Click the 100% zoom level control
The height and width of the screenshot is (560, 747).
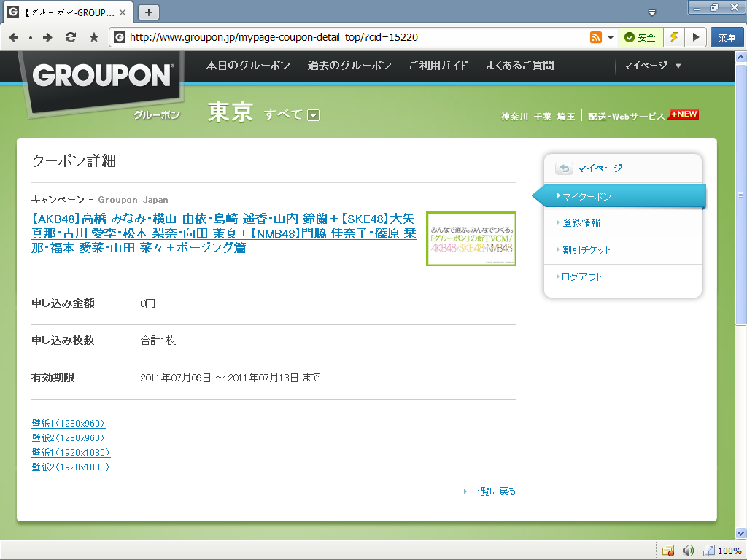tap(723, 551)
